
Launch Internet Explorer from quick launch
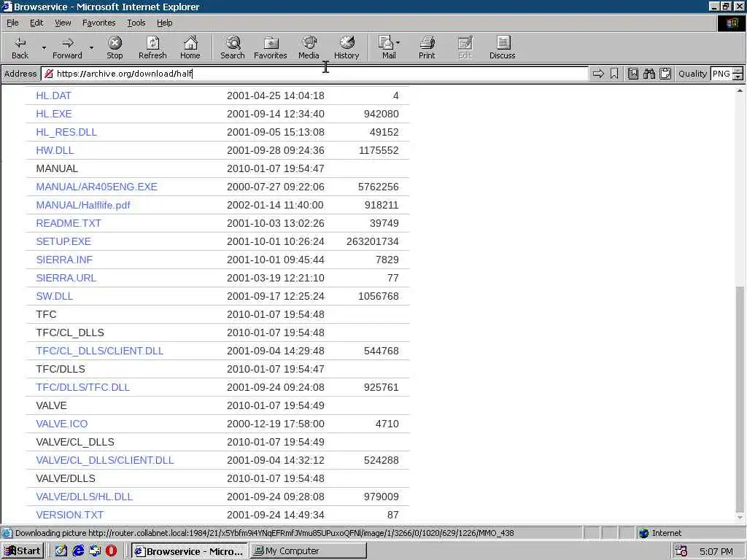(78, 551)
